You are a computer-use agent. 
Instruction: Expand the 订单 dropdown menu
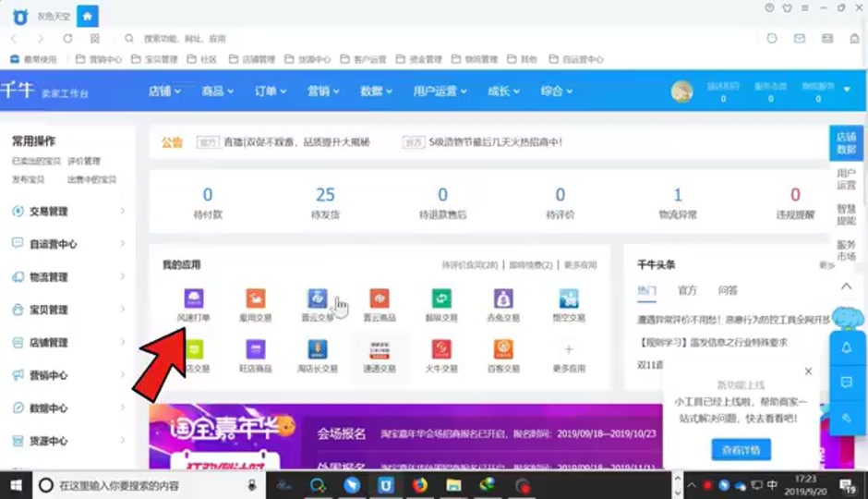coord(271,91)
